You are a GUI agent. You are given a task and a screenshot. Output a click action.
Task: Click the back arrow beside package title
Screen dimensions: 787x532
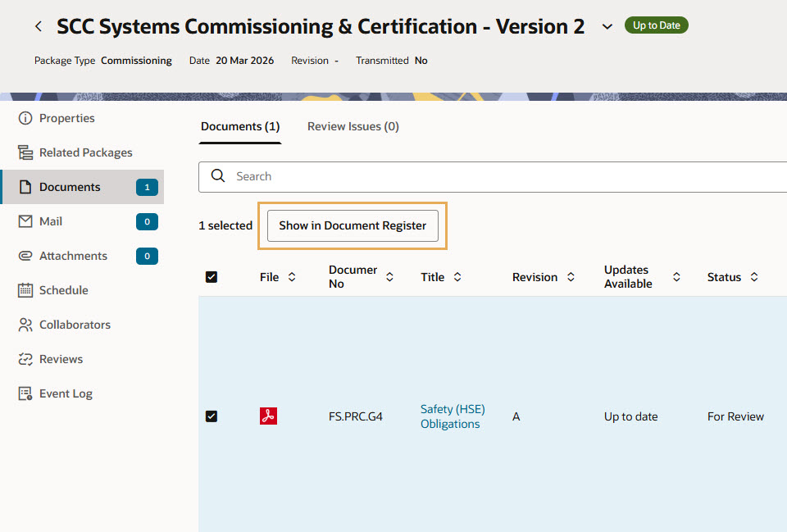pos(39,27)
